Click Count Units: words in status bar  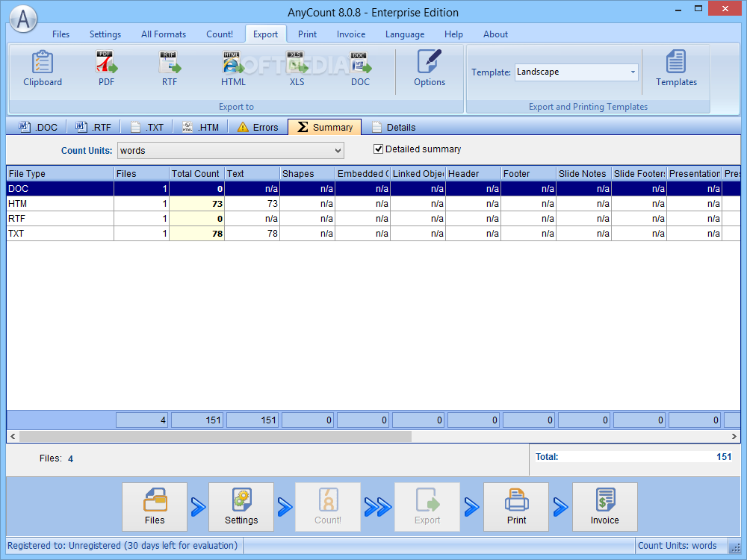677,545
